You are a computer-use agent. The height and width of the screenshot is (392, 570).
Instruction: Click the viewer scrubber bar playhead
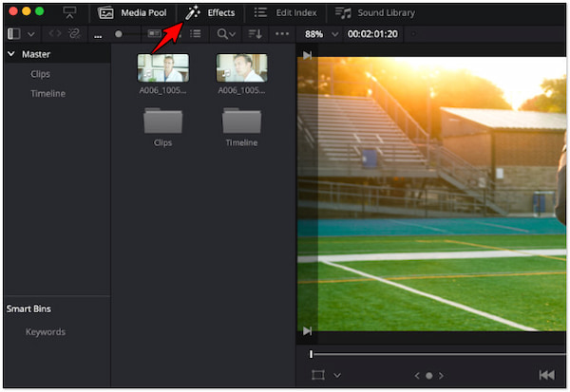(x=311, y=354)
